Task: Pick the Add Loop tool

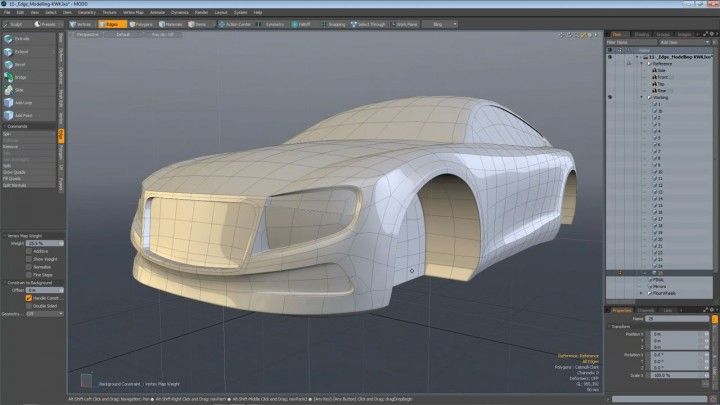Action: [22, 102]
